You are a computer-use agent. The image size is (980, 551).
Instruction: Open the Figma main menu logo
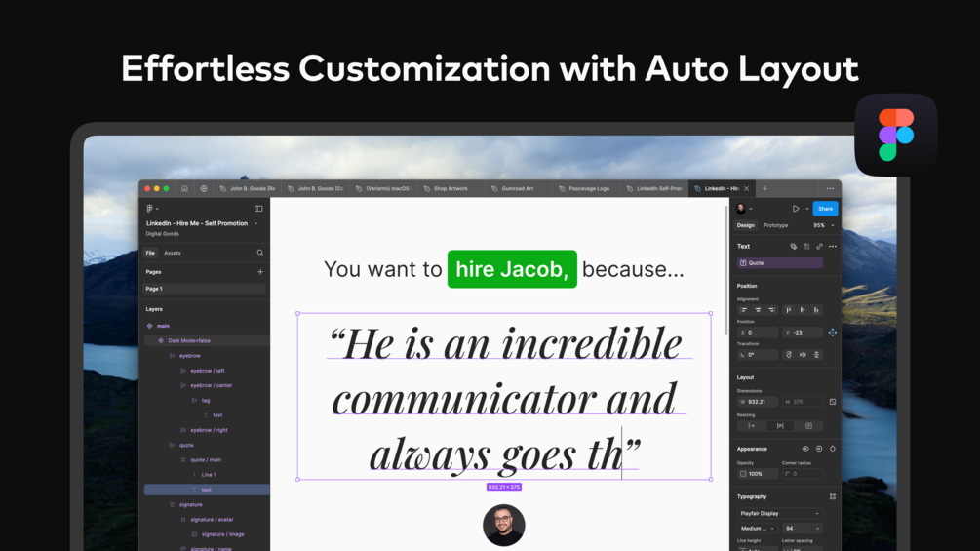pyautogui.click(x=149, y=209)
